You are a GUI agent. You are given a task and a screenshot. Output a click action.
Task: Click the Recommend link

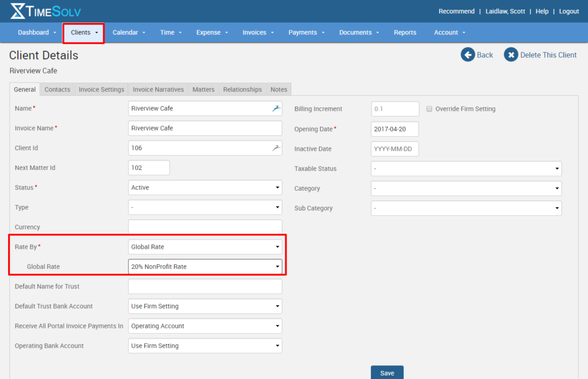point(457,10)
